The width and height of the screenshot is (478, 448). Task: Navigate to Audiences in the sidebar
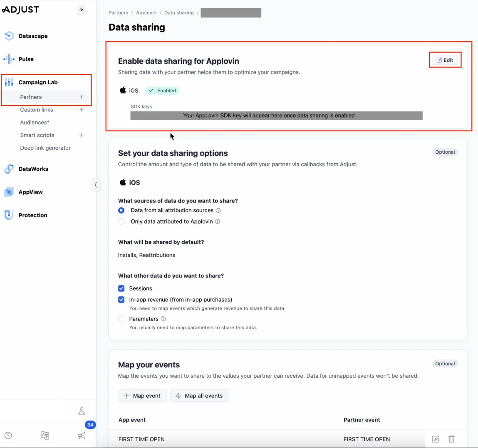(x=35, y=122)
